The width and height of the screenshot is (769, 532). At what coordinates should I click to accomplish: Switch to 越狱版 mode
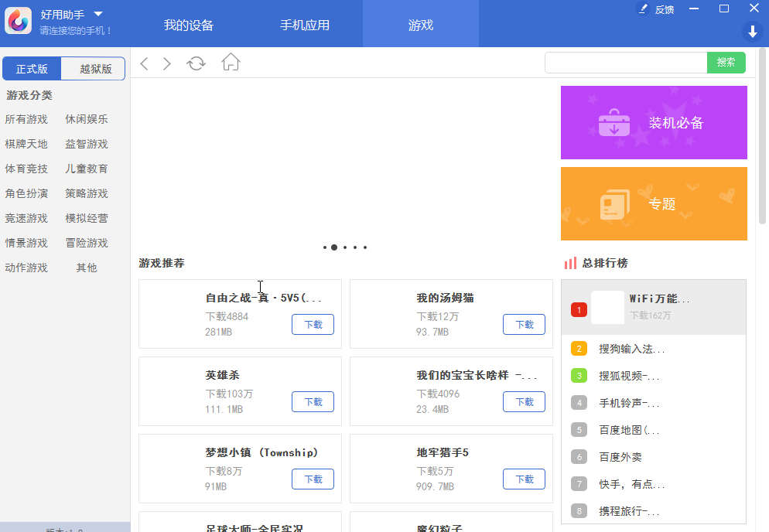(93, 69)
